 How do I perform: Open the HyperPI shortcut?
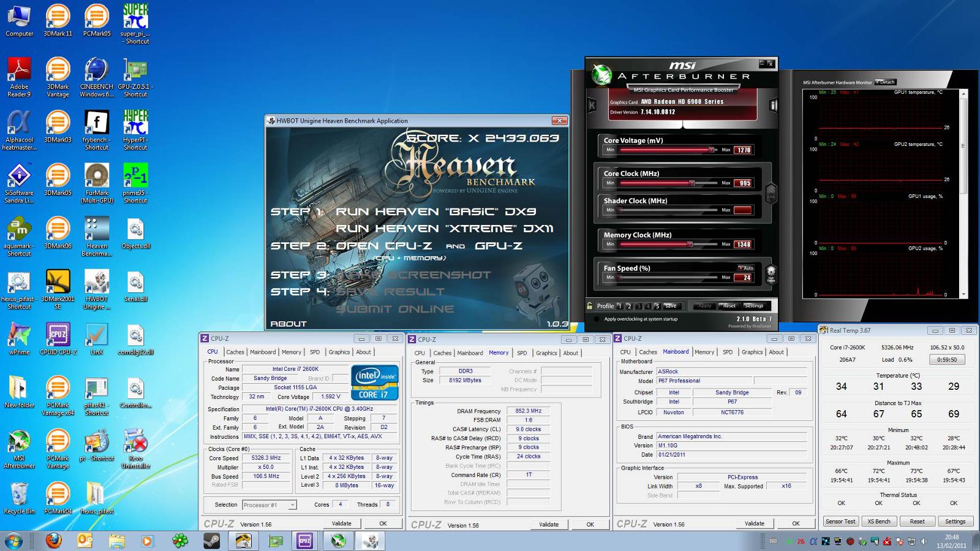click(x=135, y=130)
